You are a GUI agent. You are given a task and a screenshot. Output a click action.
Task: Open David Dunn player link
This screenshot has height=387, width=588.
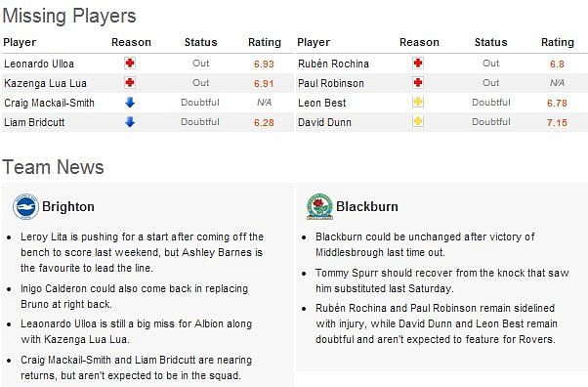pos(324,122)
